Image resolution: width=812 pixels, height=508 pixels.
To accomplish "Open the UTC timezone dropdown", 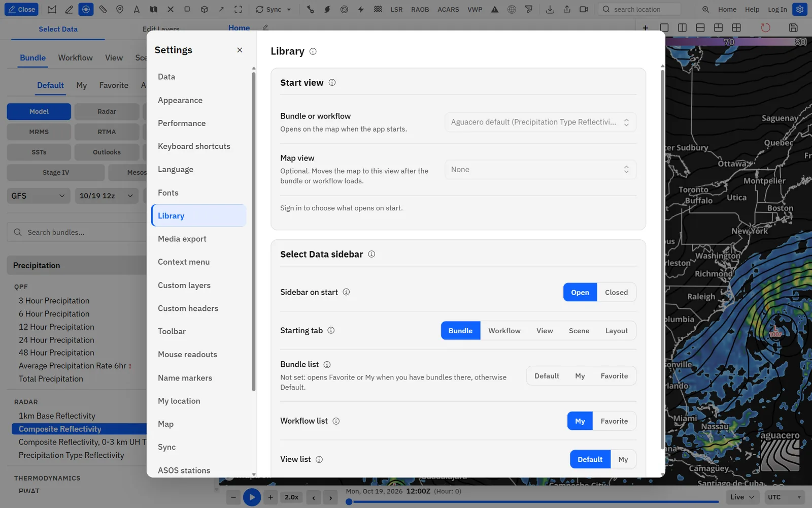I will pyautogui.click(x=784, y=497).
